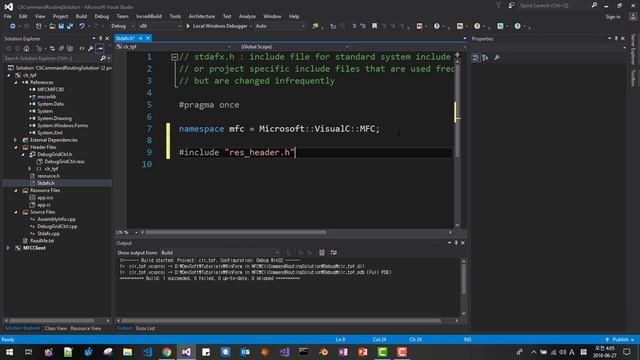Screen dimensions: 640x360
Task: Click the feedback icon near Quick Launch
Action: click(x=511, y=5)
